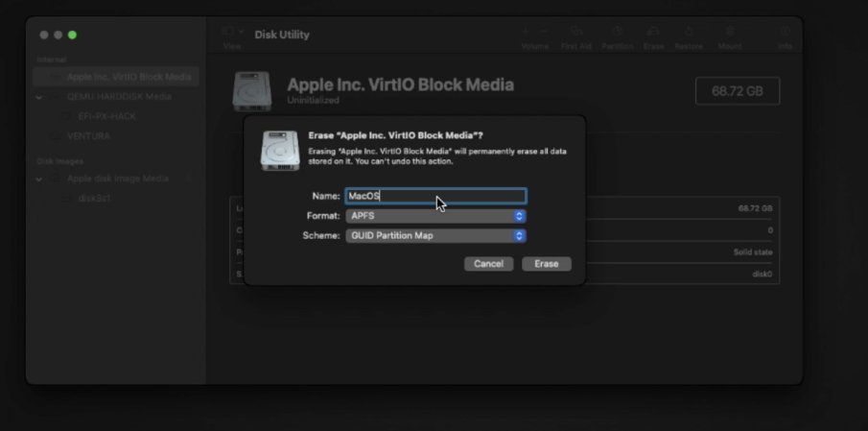
Task: Run First Aid from the toolbar
Action: click(575, 37)
